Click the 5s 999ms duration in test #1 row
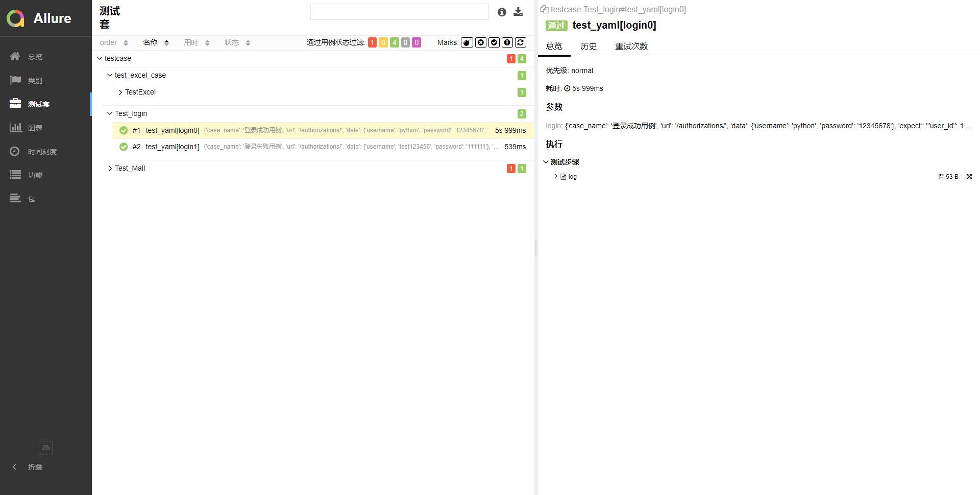Image resolution: width=980 pixels, height=495 pixels. [510, 130]
